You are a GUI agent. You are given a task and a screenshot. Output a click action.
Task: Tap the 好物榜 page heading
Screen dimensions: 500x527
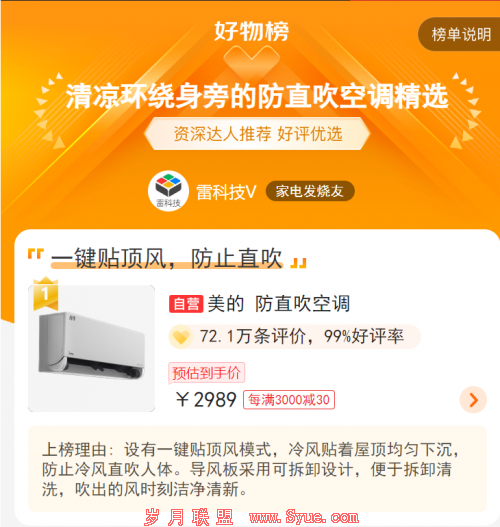click(x=252, y=31)
